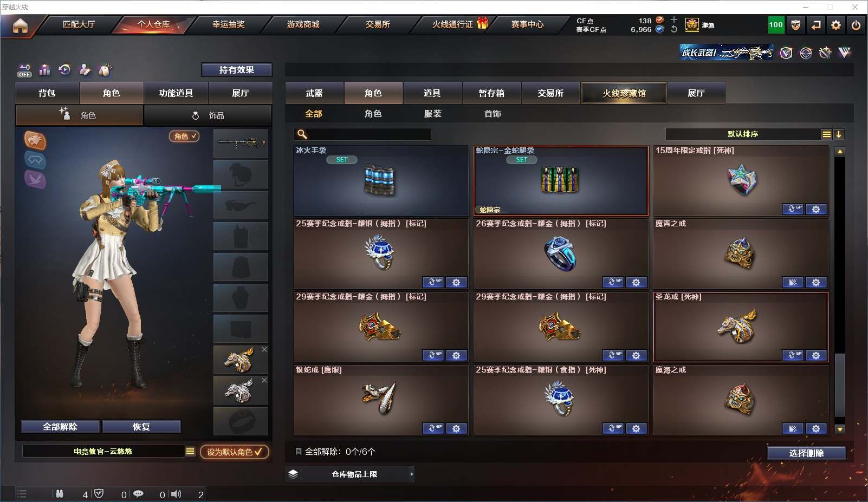This screenshot has height=502, width=868.
Task: Click the search magnifier icon
Action: coord(302,134)
